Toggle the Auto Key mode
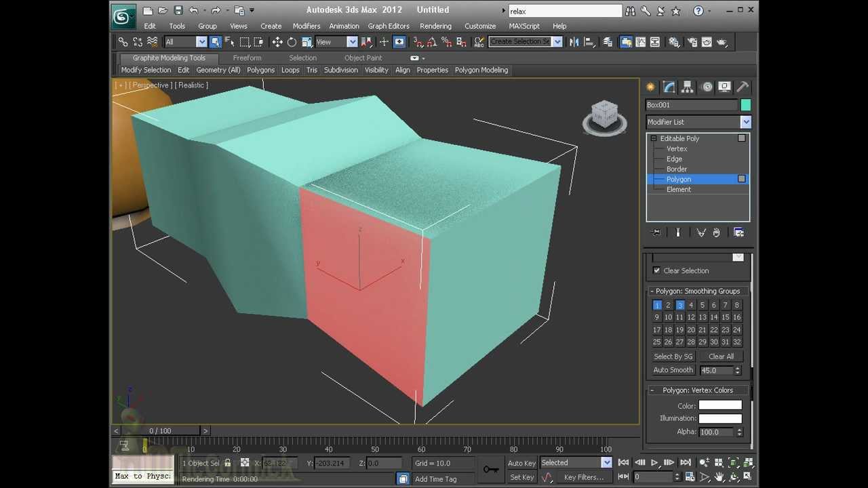The height and width of the screenshot is (488, 868). click(521, 463)
